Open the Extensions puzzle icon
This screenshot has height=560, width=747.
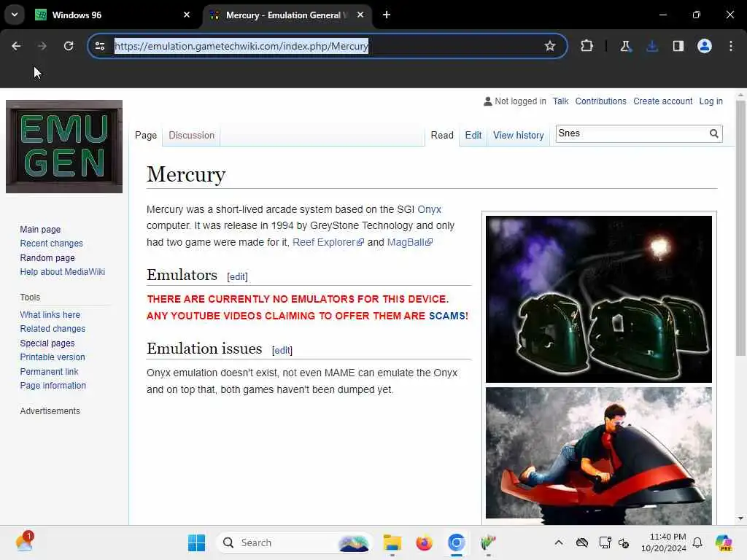tap(587, 46)
